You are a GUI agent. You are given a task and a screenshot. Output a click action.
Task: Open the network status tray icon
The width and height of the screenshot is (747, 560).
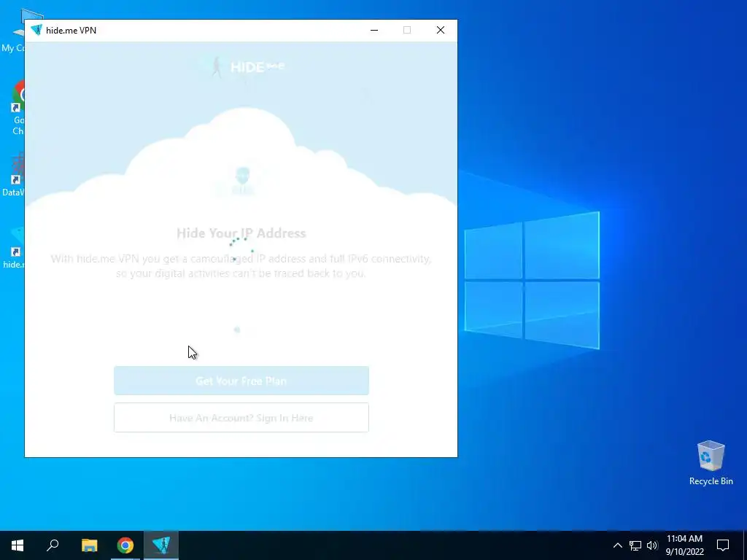coord(635,545)
